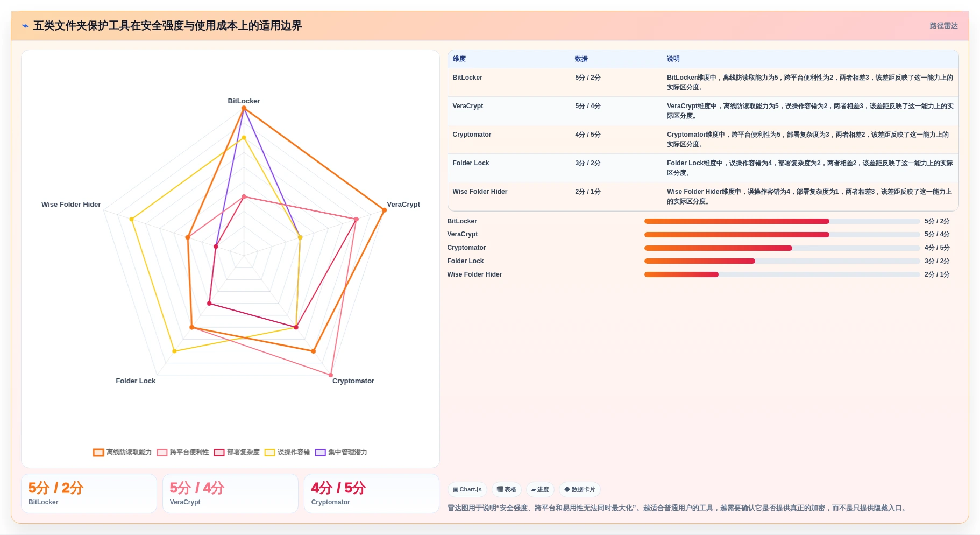Click the Wise Folder Hider axis label on radar
Image resolution: width=980 pixels, height=535 pixels.
click(x=71, y=205)
